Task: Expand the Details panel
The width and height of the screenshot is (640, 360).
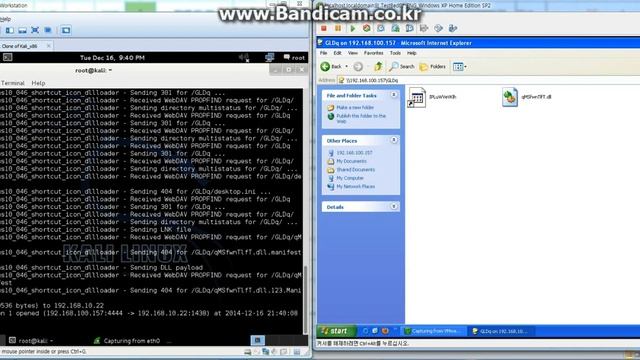Action: [393, 207]
